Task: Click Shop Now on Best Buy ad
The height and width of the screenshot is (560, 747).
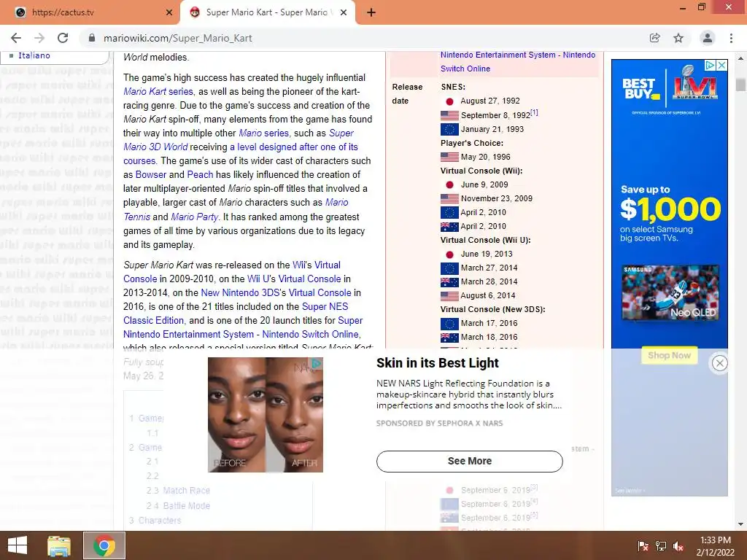Action: [669, 355]
